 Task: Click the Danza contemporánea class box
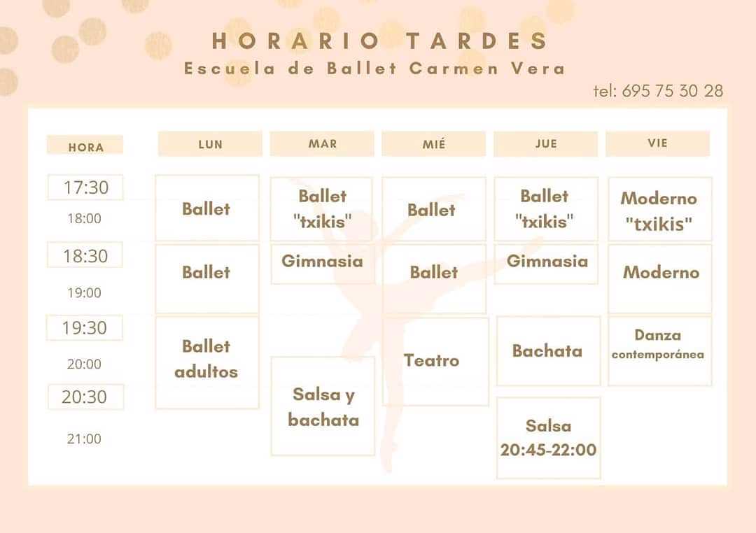click(x=659, y=351)
